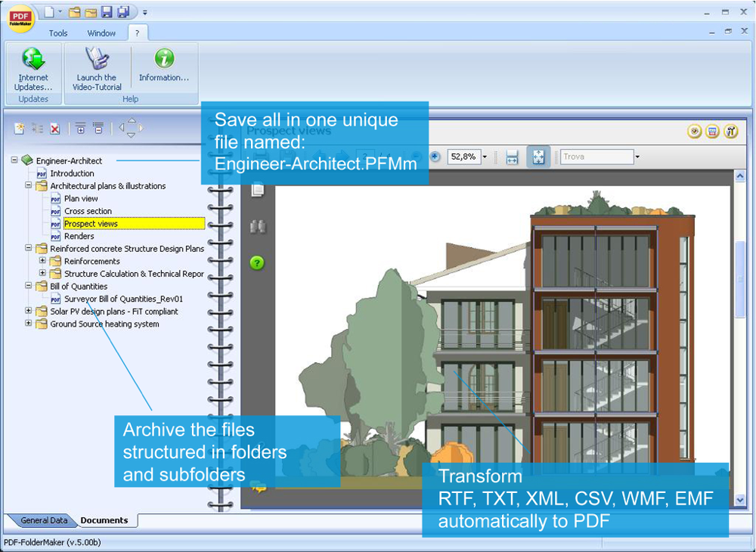This screenshot has width=756, height=552.
Task: Click the window layout icon in viewer header
Action: pos(713,131)
